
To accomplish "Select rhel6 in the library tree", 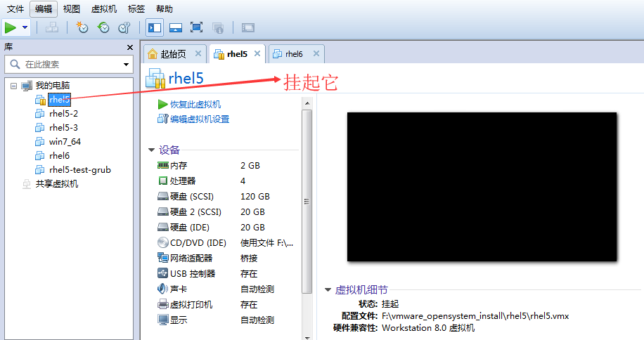I will [x=60, y=155].
